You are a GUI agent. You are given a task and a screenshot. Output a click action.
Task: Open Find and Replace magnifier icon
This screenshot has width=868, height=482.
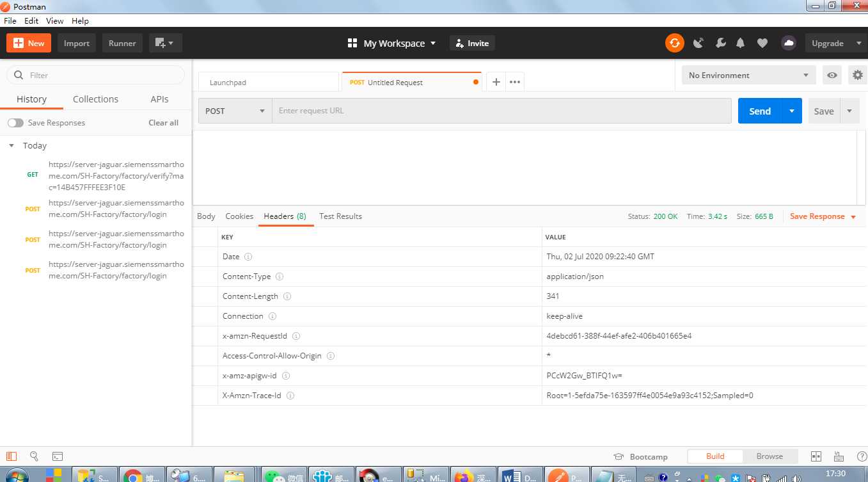point(34,456)
